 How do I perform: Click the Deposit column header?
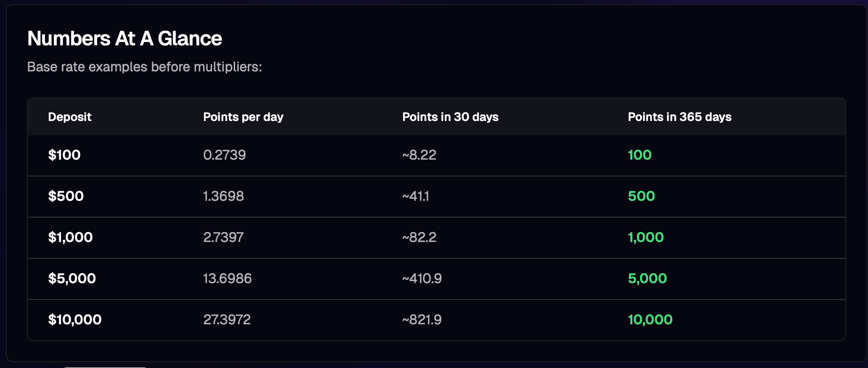click(70, 117)
